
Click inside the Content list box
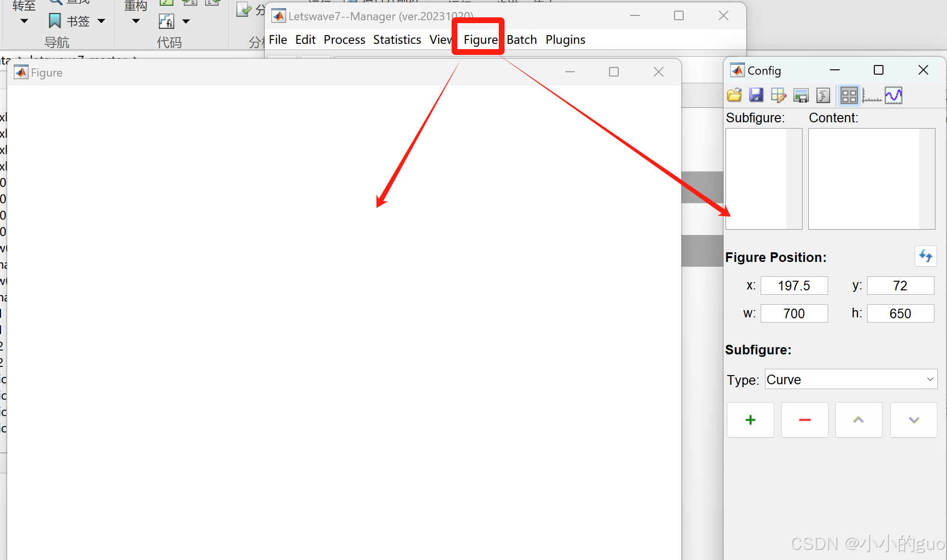click(x=872, y=179)
